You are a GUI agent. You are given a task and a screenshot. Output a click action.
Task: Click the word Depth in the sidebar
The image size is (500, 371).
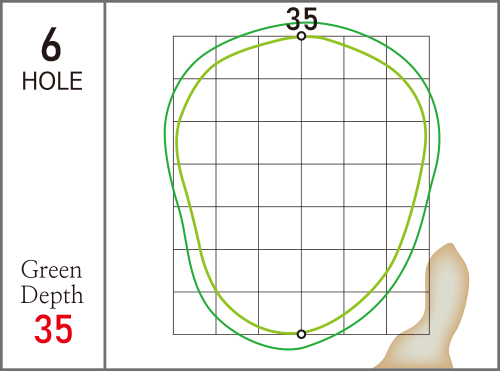tap(52, 295)
